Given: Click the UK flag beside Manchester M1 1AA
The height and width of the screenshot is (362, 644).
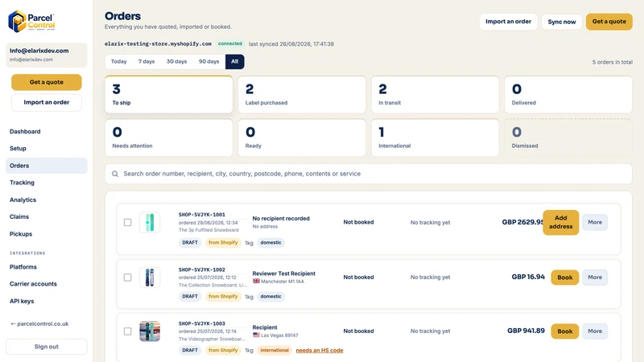Looking at the screenshot, I should [x=256, y=281].
